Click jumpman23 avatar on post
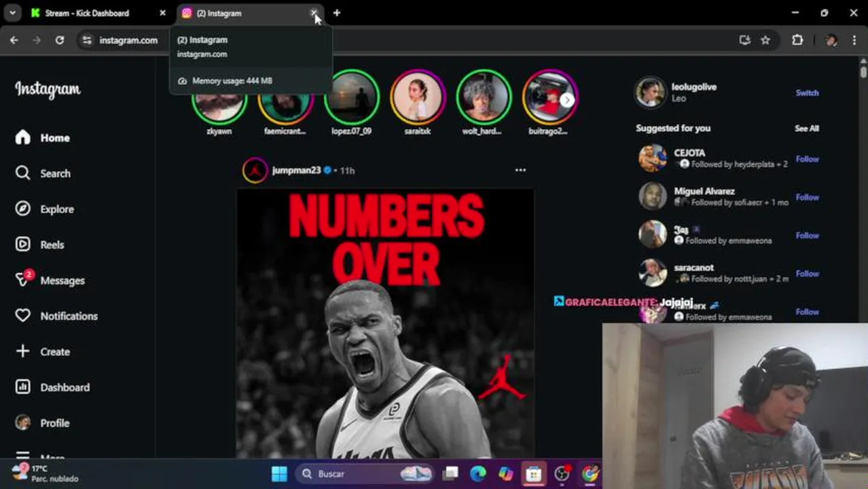This screenshot has height=489, width=868. [255, 170]
